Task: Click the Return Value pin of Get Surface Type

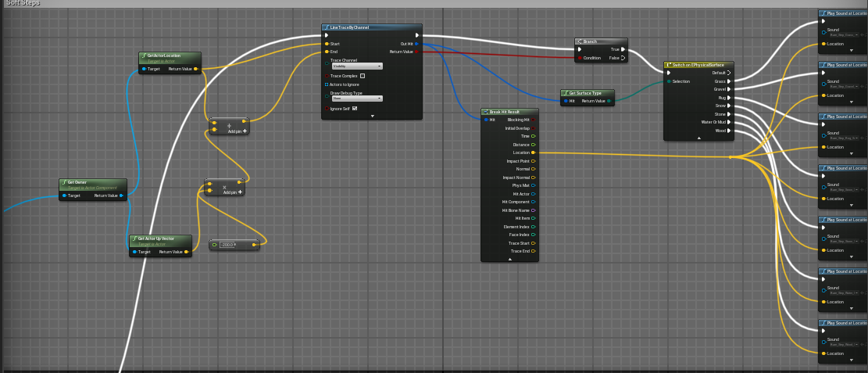Action: click(x=609, y=101)
